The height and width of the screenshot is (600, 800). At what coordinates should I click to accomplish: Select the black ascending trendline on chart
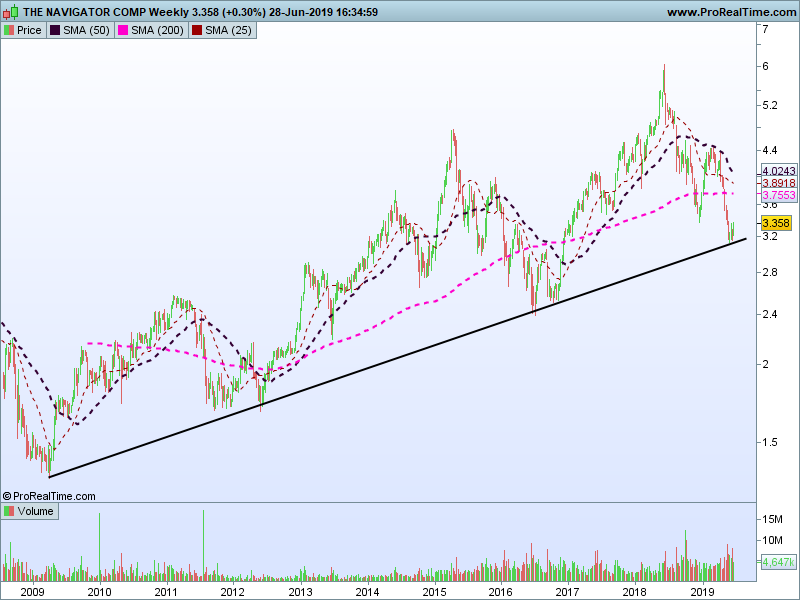pos(398,358)
